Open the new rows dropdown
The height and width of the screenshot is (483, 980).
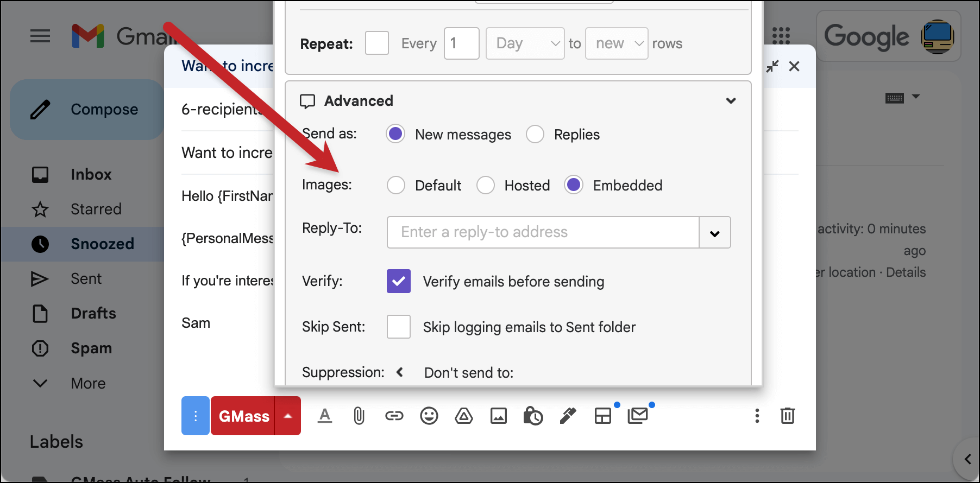617,43
